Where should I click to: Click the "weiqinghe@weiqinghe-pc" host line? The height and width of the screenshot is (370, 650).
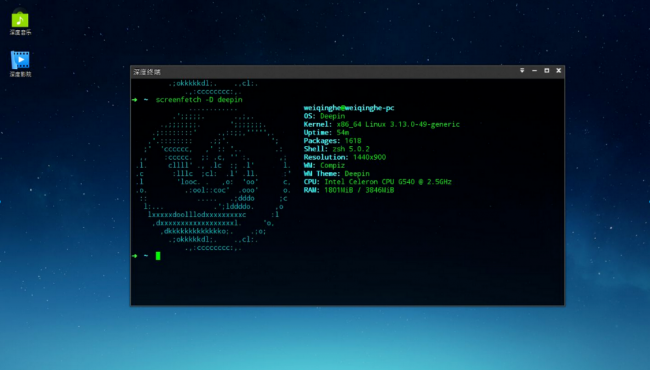[x=349, y=108]
